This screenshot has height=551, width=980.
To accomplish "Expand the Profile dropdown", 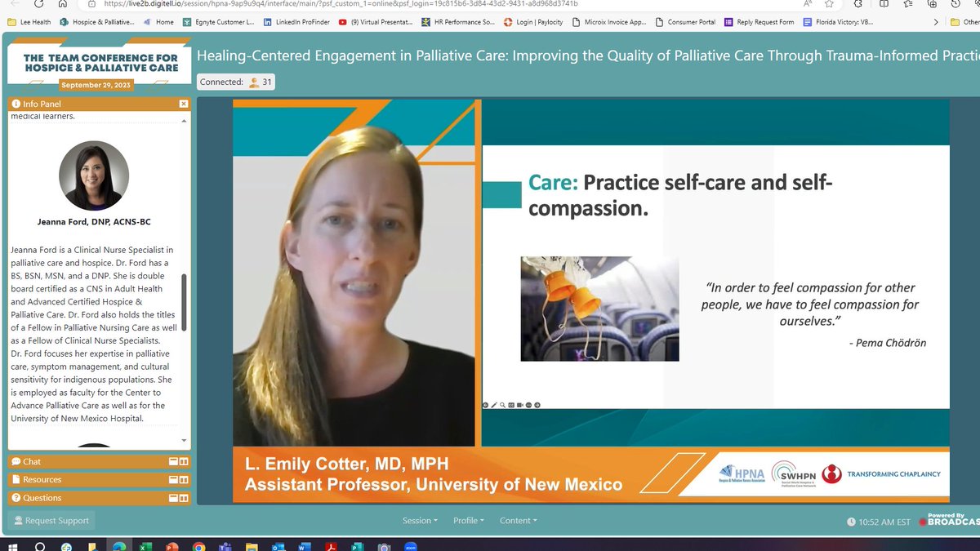I will [468, 520].
